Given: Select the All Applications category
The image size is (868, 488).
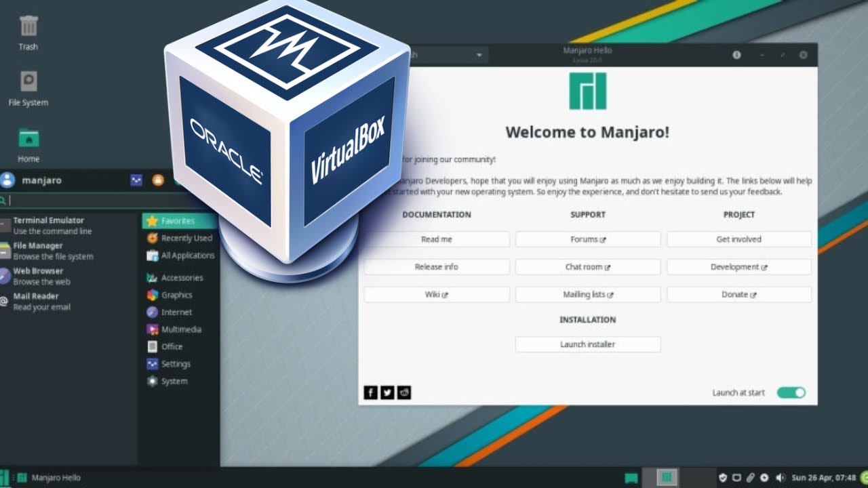Looking at the screenshot, I should coord(180,256).
